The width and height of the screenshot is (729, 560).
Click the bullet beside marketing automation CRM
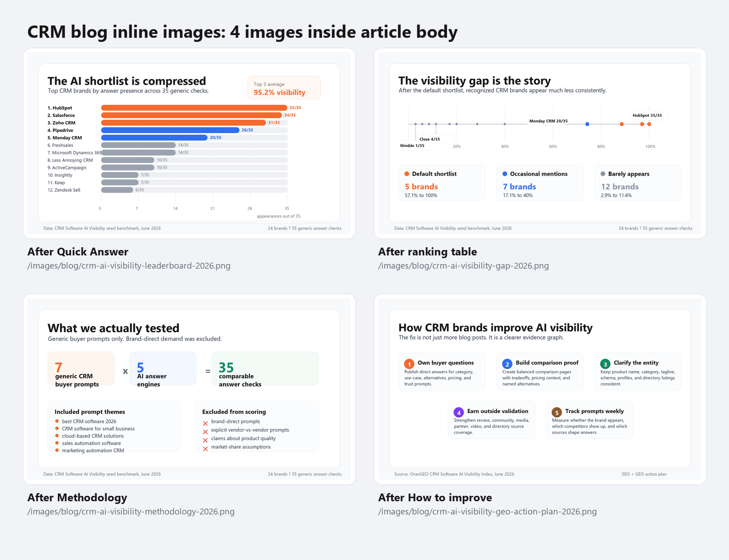pyautogui.click(x=57, y=450)
